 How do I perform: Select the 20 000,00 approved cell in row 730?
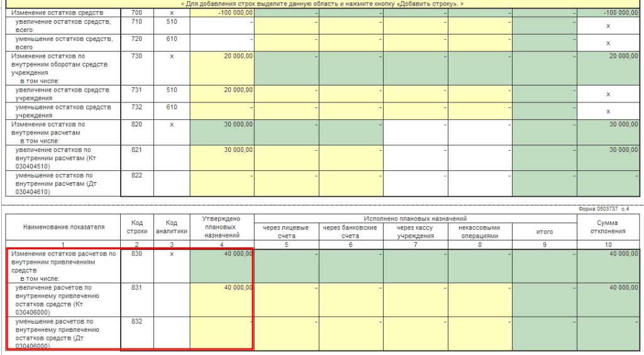pos(222,67)
